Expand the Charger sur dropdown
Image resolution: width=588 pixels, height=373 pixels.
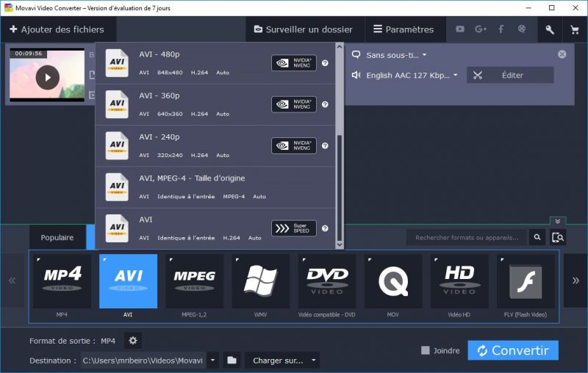coord(282,360)
